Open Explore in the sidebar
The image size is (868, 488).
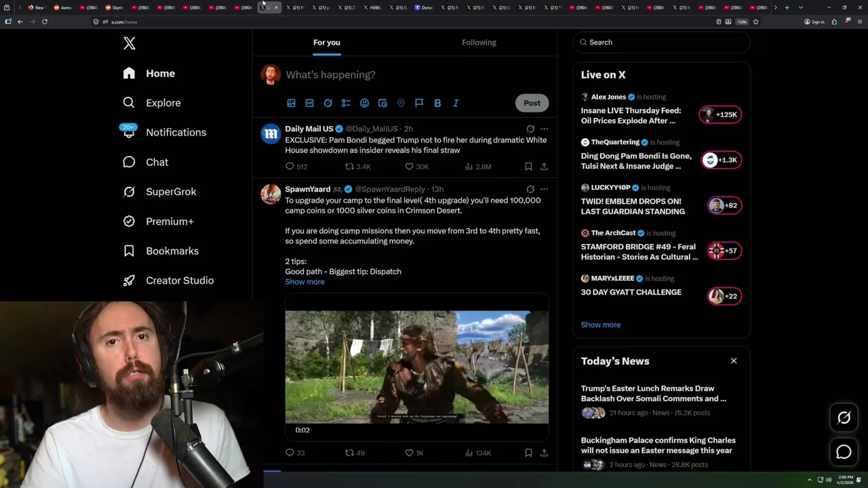(x=152, y=103)
